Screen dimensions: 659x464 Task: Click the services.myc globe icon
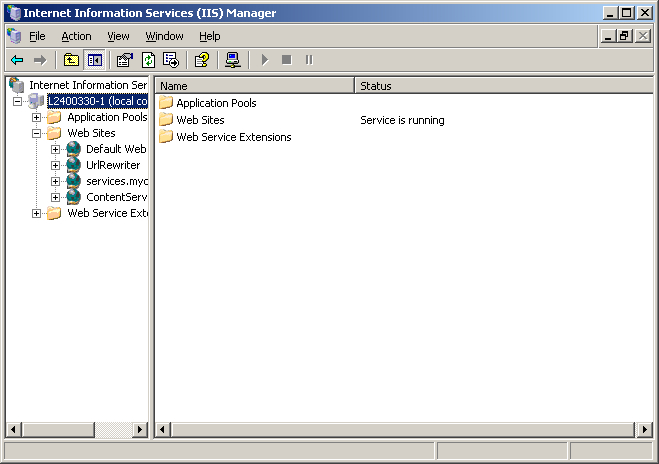tap(74, 181)
